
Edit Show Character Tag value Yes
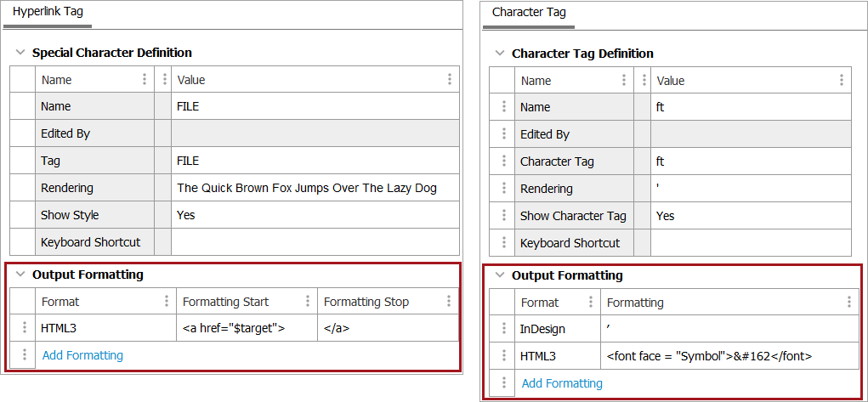tap(752, 215)
